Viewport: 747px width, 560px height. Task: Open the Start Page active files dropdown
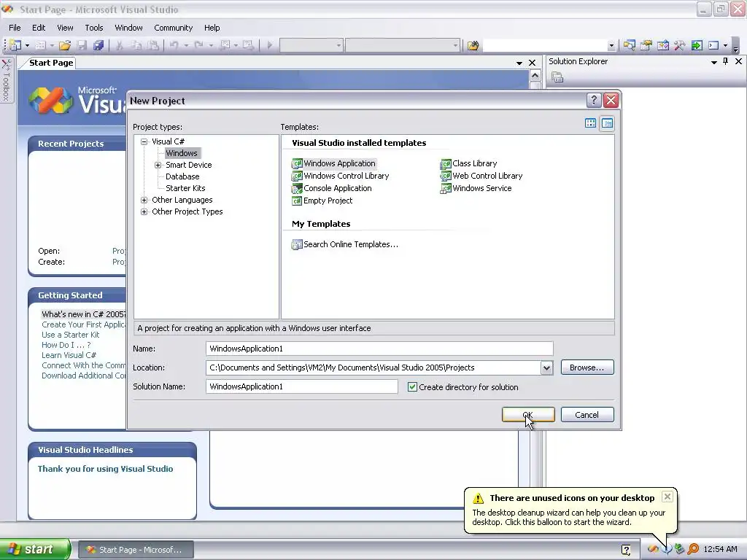click(x=519, y=63)
